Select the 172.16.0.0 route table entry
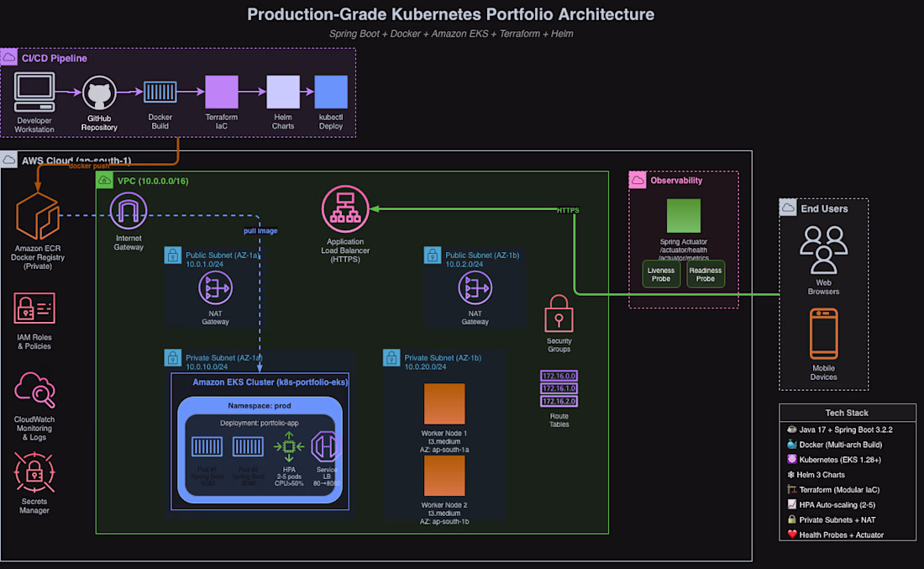924x569 pixels. pos(559,377)
